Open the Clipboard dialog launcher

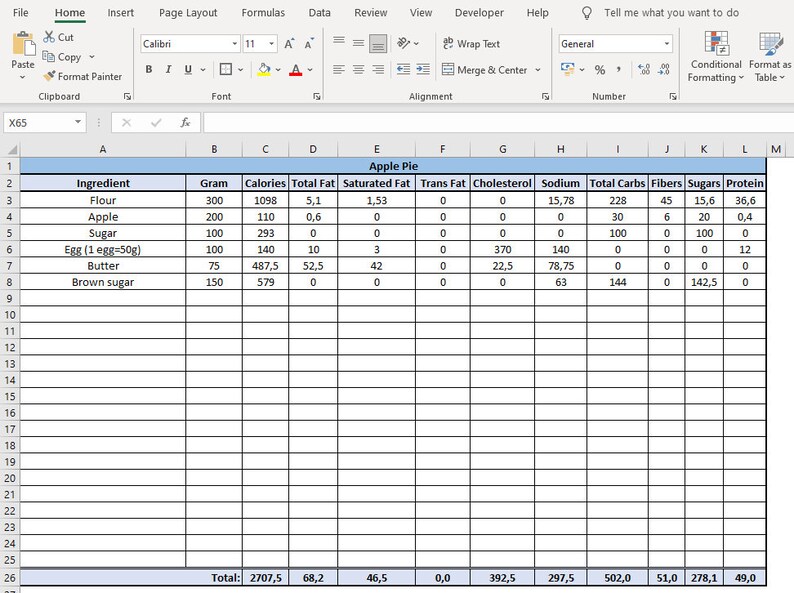pyautogui.click(x=127, y=96)
